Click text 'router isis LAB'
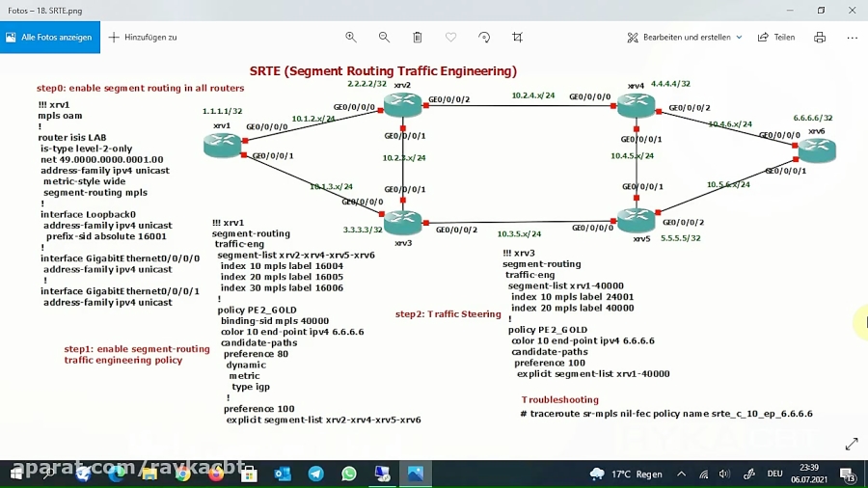 pyautogui.click(x=72, y=137)
